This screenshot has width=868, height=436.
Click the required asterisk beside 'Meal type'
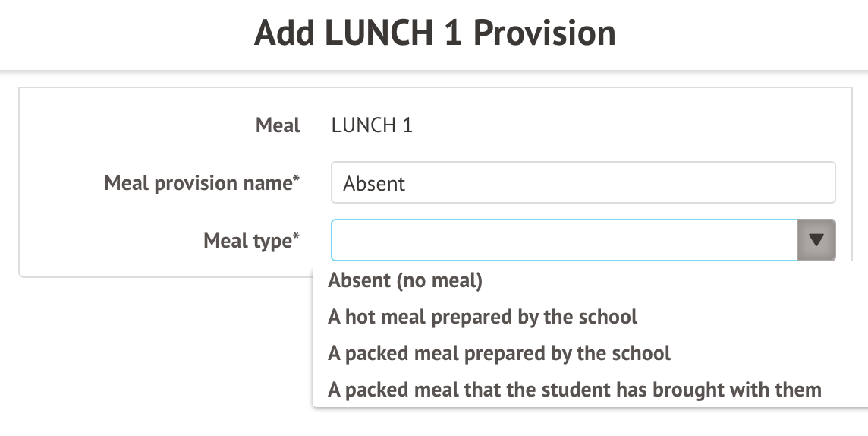[x=296, y=237]
